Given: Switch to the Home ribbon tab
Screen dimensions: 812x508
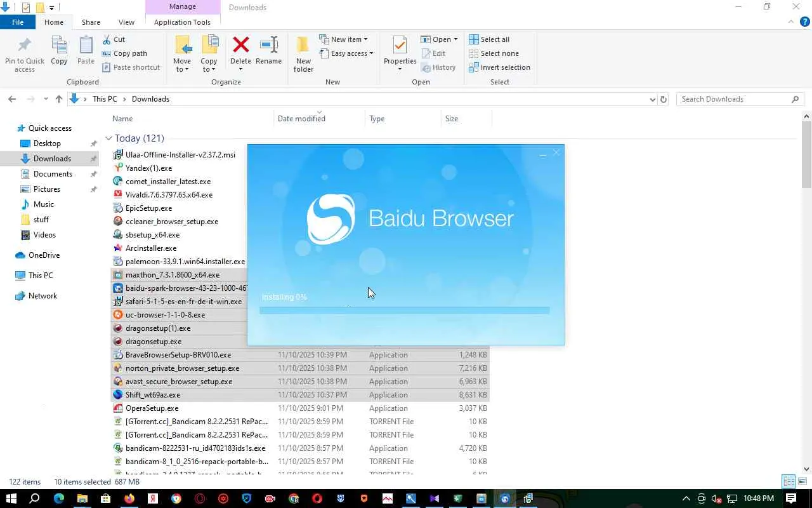Looking at the screenshot, I should (54, 22).
